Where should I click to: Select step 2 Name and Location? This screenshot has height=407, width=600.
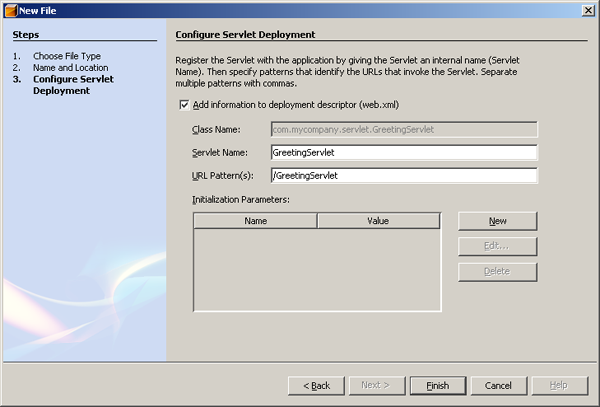coord(70,68)
